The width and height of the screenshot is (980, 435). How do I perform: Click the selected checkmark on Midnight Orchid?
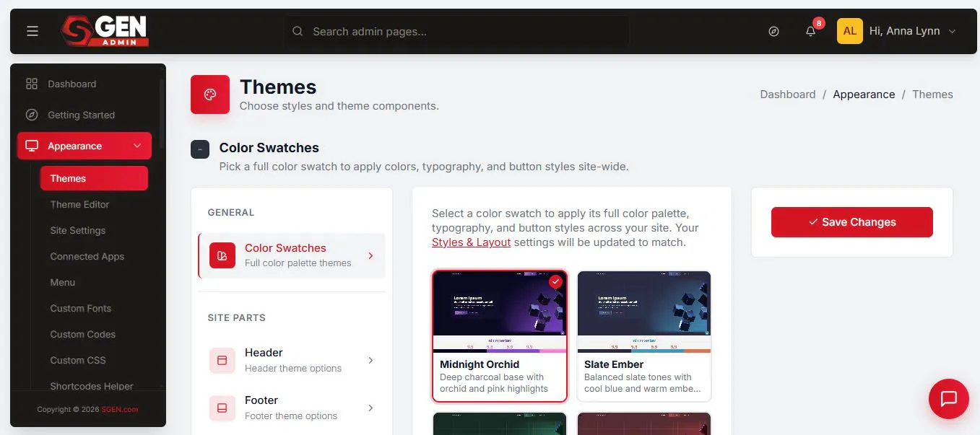click(555, 282)
